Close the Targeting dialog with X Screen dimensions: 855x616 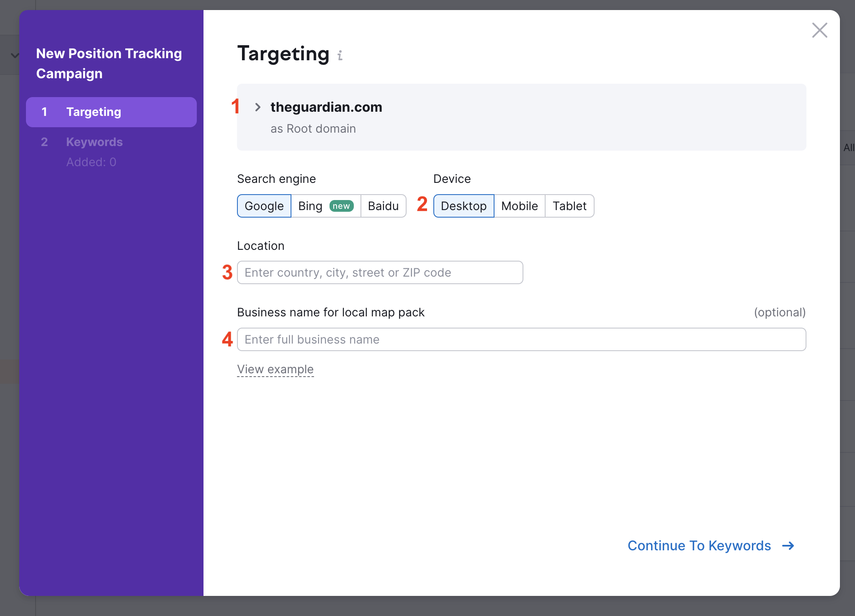click(819, 30)
